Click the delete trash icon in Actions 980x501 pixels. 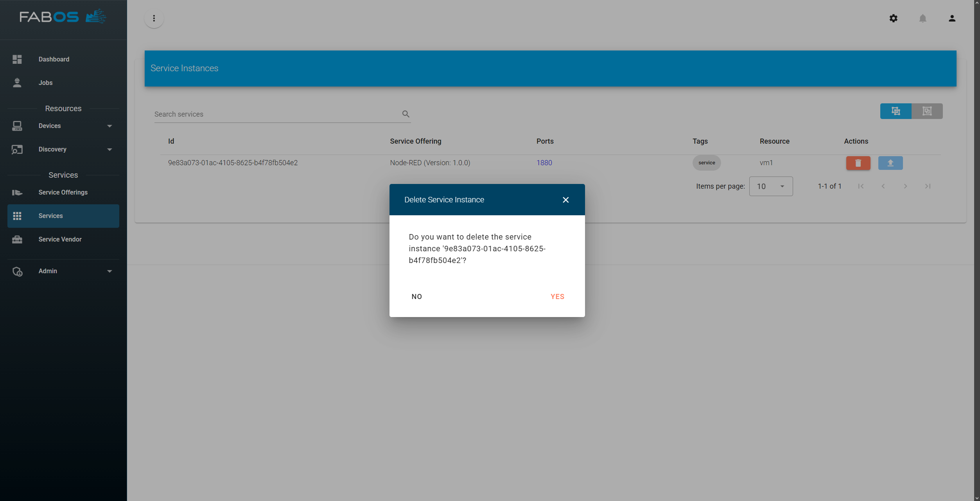[x=858, y=163]
